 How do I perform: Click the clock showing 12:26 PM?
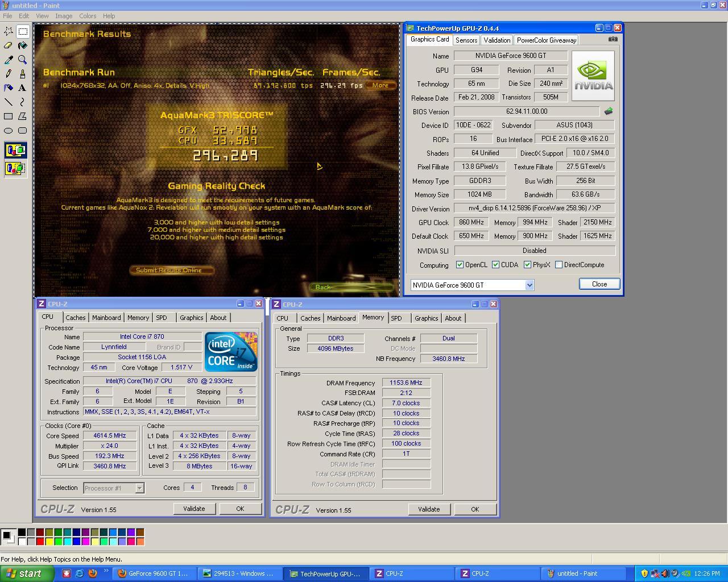coord(706,573)
